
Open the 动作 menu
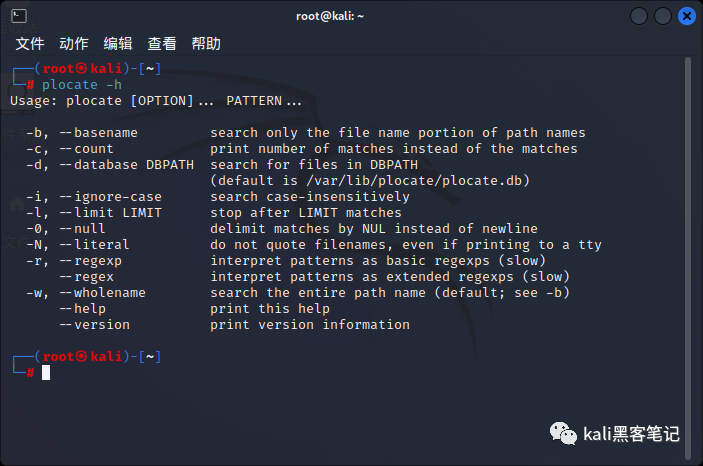[x=74, y=44]
